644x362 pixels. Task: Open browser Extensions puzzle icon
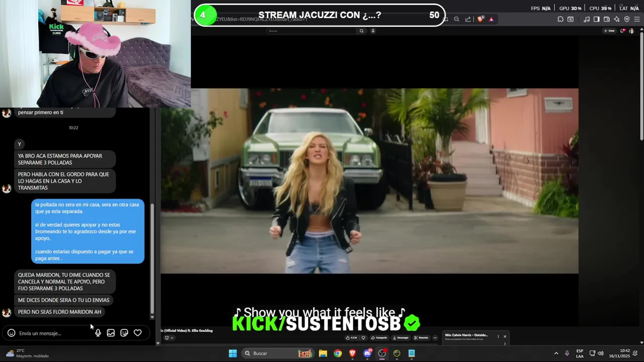point(560,19)
